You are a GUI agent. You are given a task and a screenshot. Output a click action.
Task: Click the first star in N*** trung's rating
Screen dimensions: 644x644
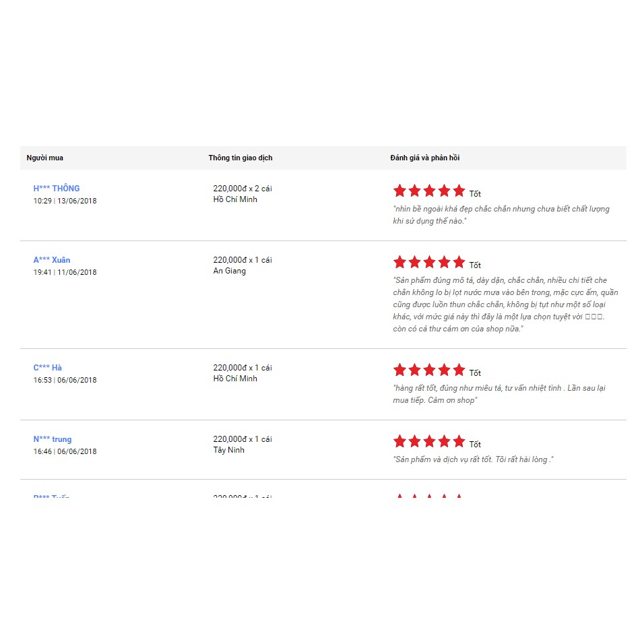(399, 441)
